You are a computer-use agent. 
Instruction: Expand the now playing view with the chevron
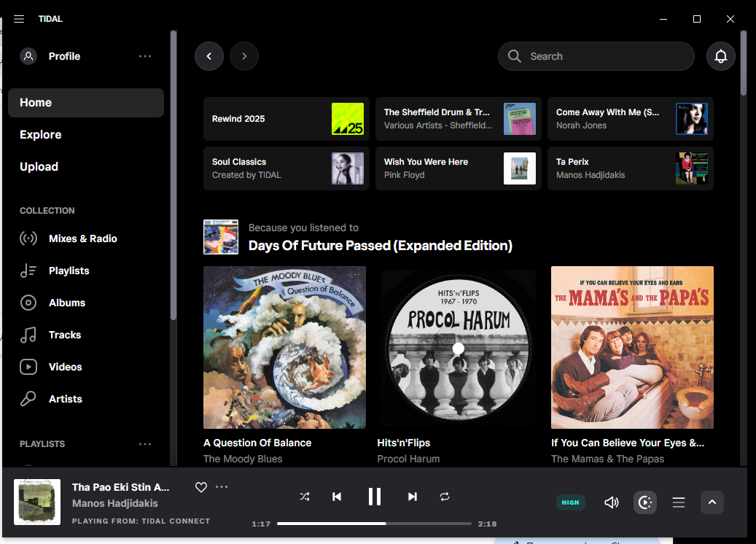pyautogui.click(x=712, y=502)
